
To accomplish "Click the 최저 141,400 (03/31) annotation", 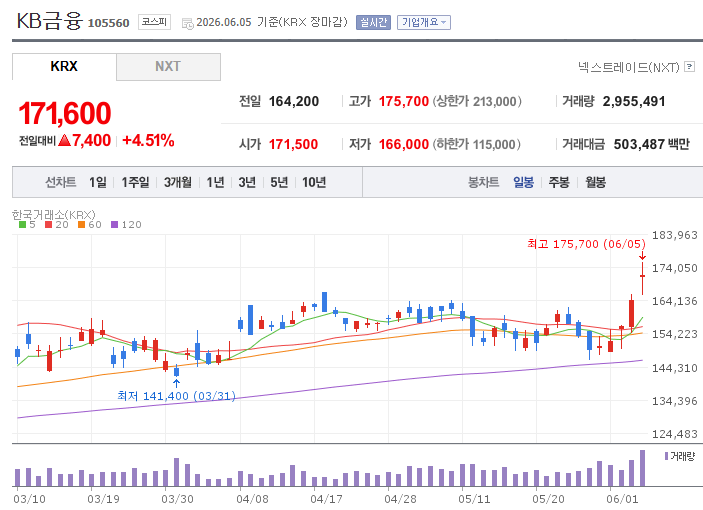I will click(176, 396).
